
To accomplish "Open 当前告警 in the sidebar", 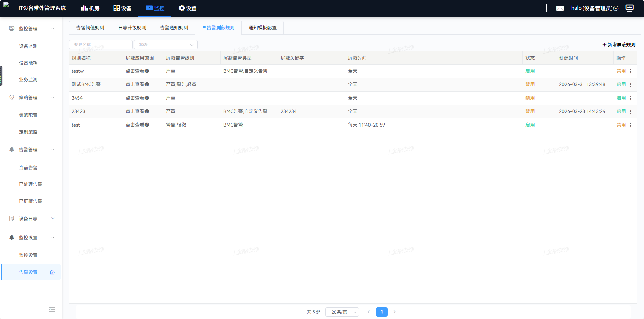I will (x=28, y=168).
